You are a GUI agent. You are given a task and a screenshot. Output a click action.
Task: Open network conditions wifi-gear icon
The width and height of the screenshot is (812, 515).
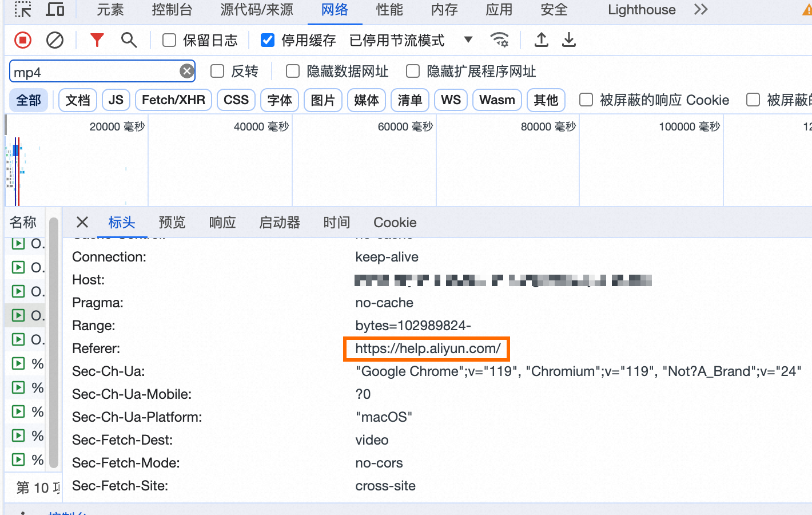(500, 40)
